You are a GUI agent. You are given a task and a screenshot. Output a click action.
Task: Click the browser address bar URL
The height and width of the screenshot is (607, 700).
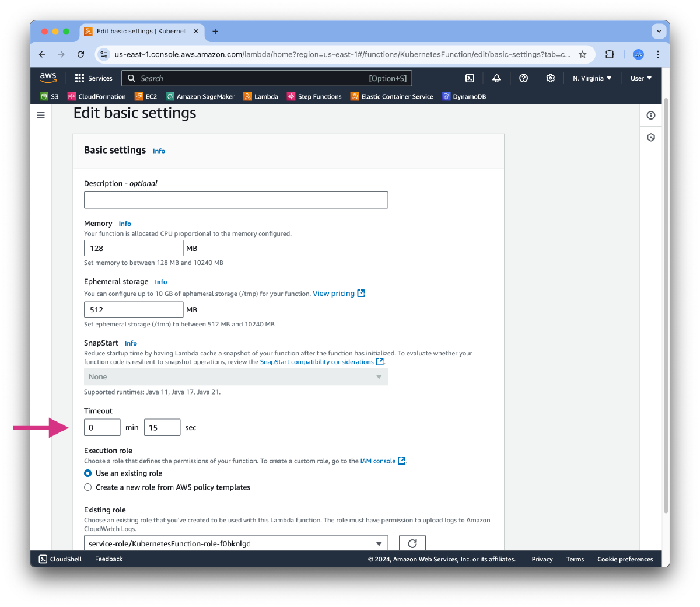tap(342, 54)
